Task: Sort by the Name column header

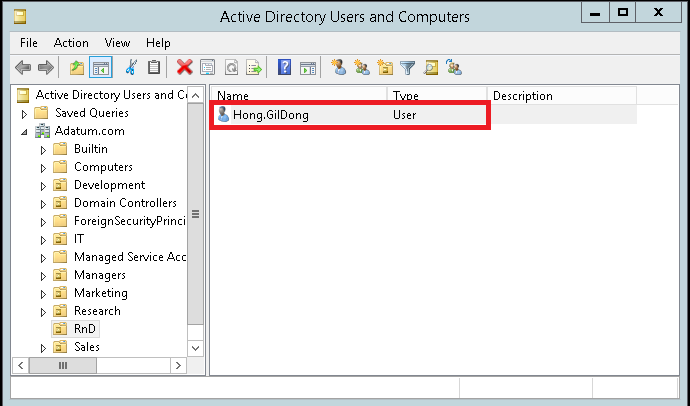Action: 299,95
